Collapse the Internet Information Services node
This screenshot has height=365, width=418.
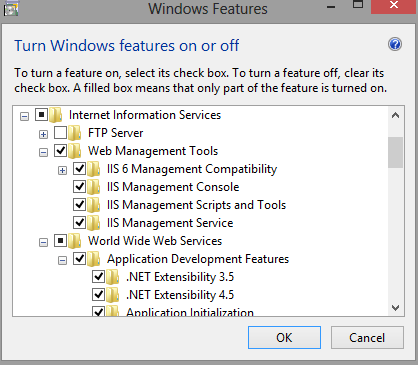click(24, 116)
